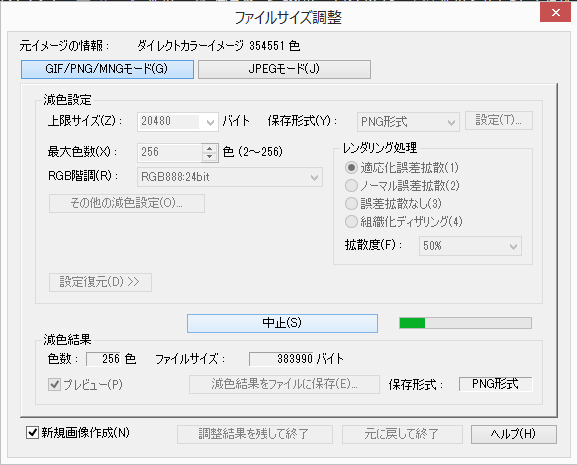Toggle the プレビュー(P) checkbox
This screenshot has height=465, width=577.
click(55, 385)
